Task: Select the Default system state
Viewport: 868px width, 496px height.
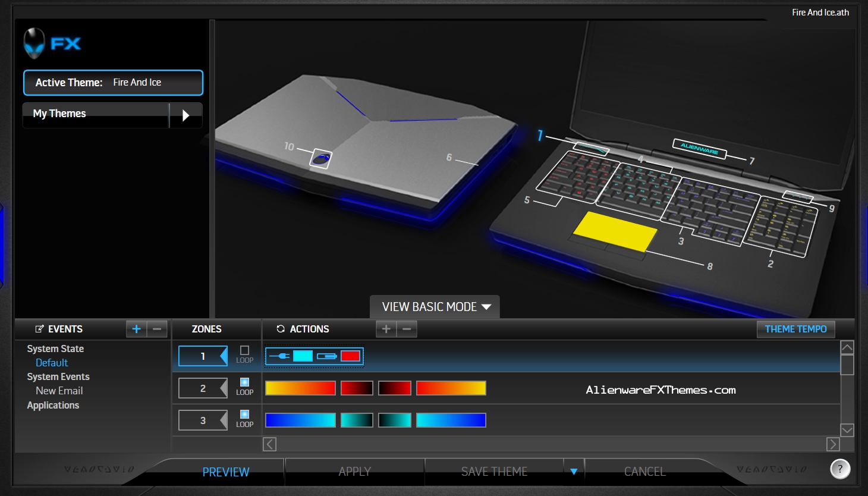Action: [x=52, y=363]
